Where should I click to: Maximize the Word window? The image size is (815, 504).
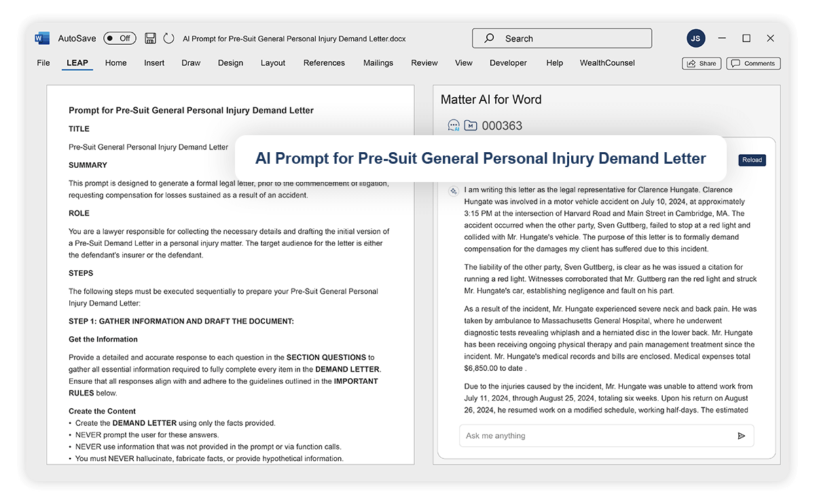[x=746, y=39]
